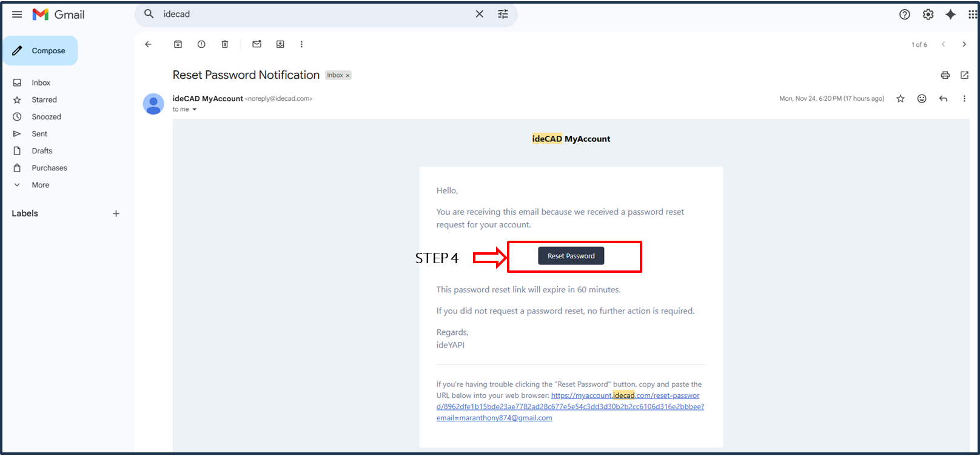980x456 pixels.
Task: Click the noreply@idecad.com sender address
Action: tap(279, 98)
